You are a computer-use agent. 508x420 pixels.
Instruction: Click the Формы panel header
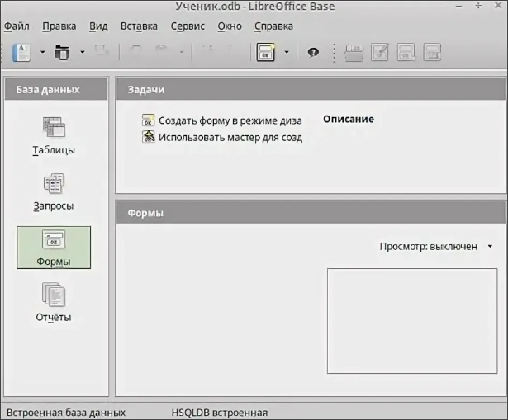[x=311, y=213]
